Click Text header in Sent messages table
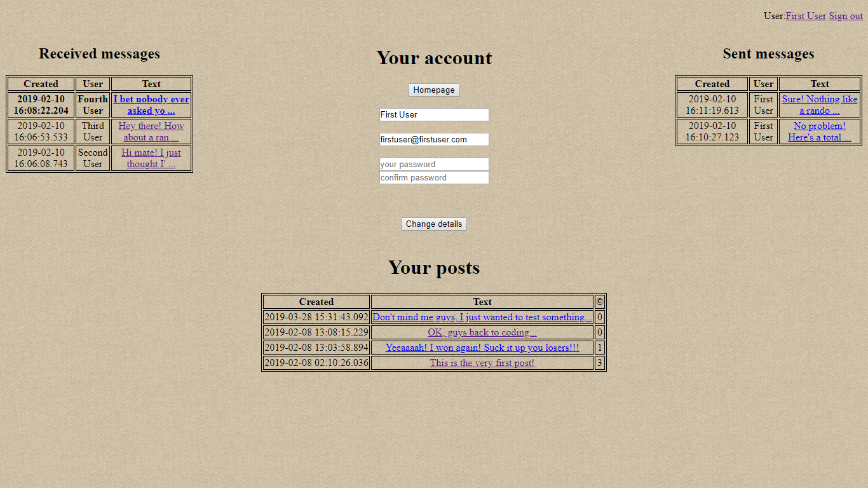Image resolution: width=868 pixels, height=488 pixels. (820, 84)
